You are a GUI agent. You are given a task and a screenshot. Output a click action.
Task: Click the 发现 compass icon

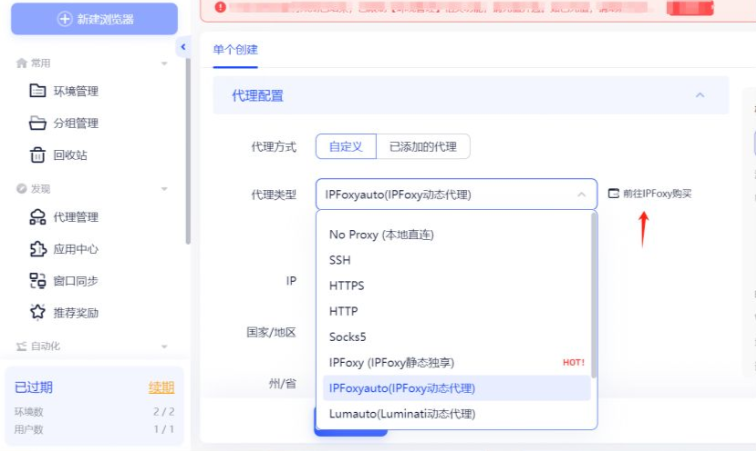[x=21, y=189]
